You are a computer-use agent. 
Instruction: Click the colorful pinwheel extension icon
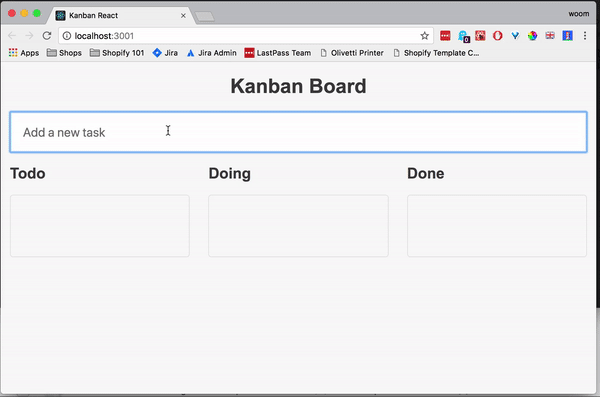(x=532, y=36)
